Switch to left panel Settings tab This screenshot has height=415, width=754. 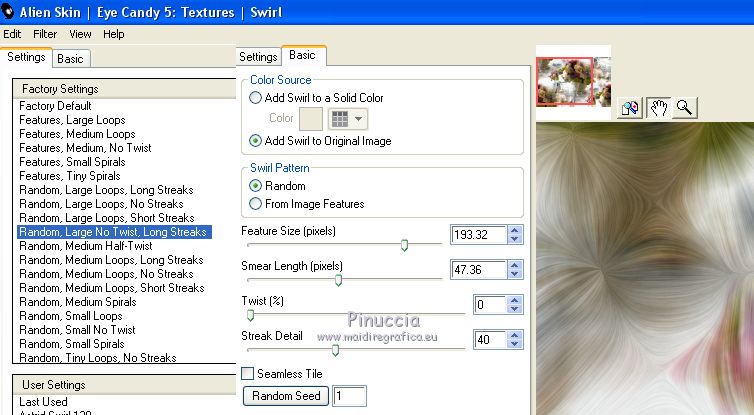click(26, 57)
